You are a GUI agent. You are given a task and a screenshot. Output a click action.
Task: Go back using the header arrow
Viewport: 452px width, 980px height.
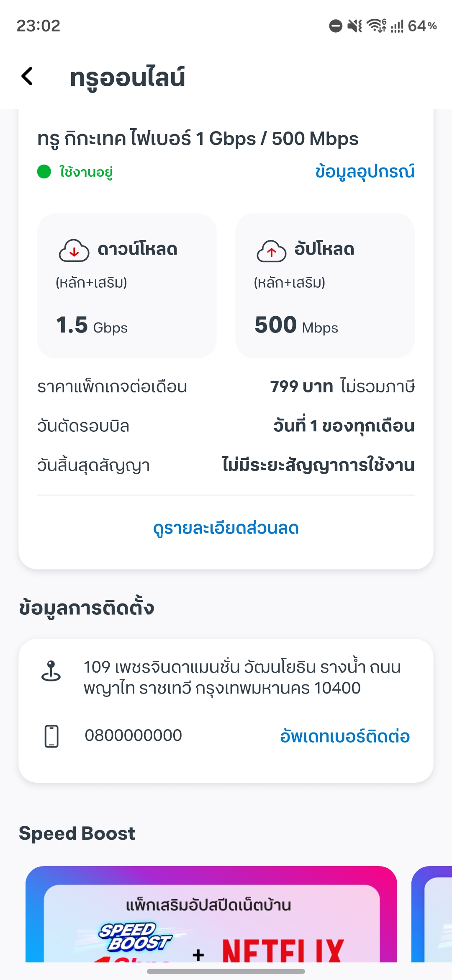(27, 76)
